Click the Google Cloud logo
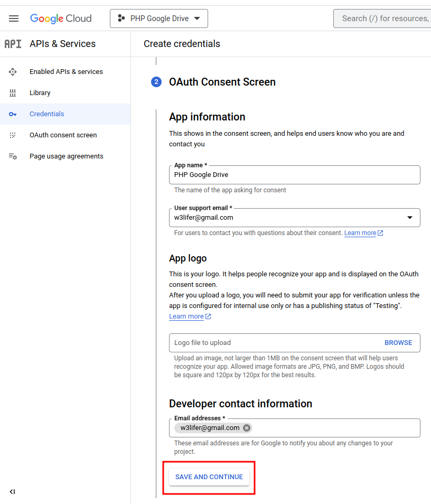The width and height of the screenshot is (431, 504). click(x=61, y=18)
